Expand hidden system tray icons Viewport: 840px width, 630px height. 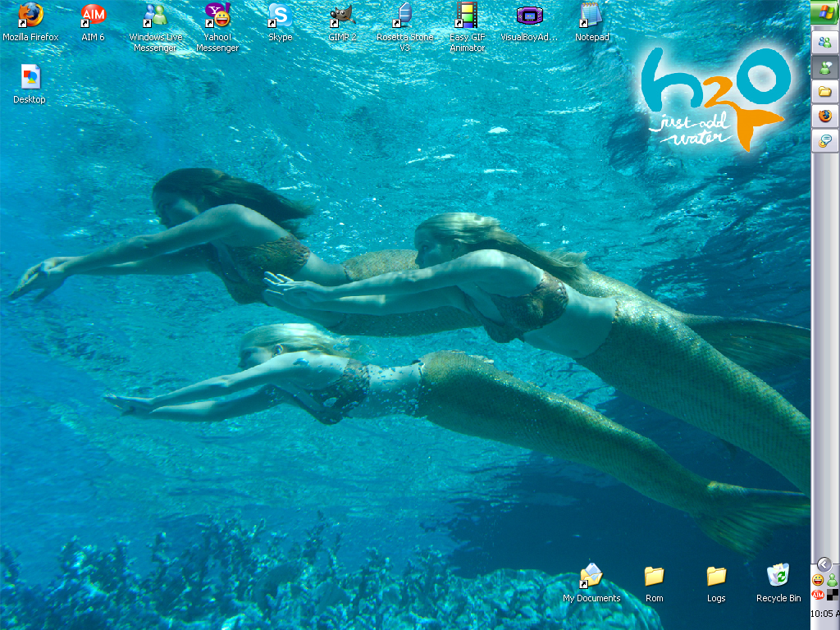pyautogui.click(x=824, y=564)
